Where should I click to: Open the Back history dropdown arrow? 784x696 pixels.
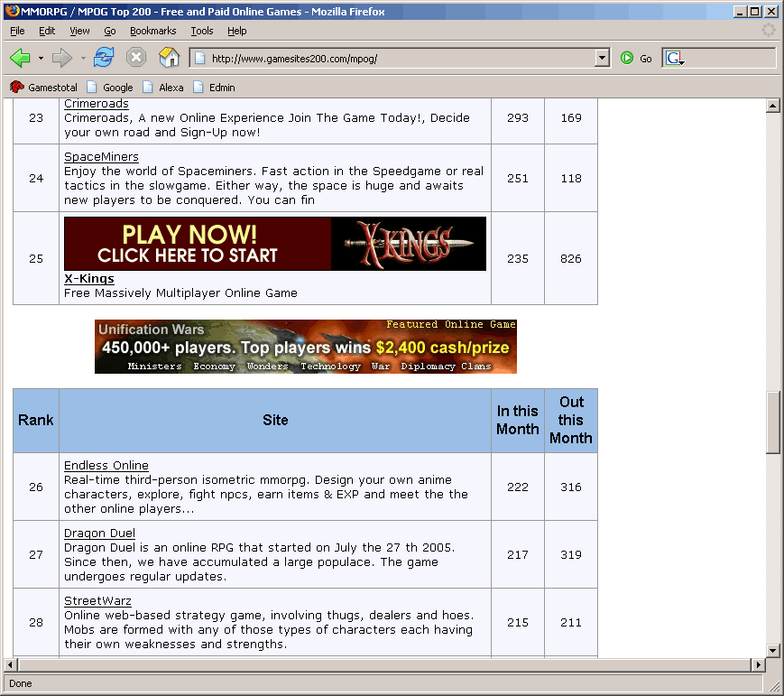pyautogui.click(x=41, y=59)
